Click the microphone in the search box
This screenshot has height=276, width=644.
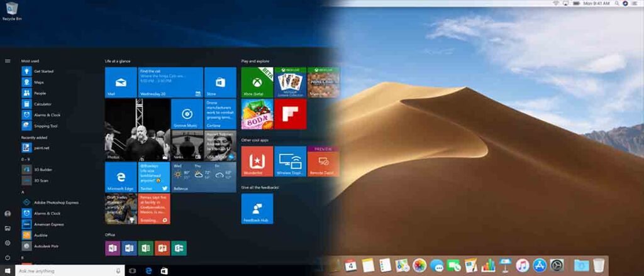[x=118, y=271]
